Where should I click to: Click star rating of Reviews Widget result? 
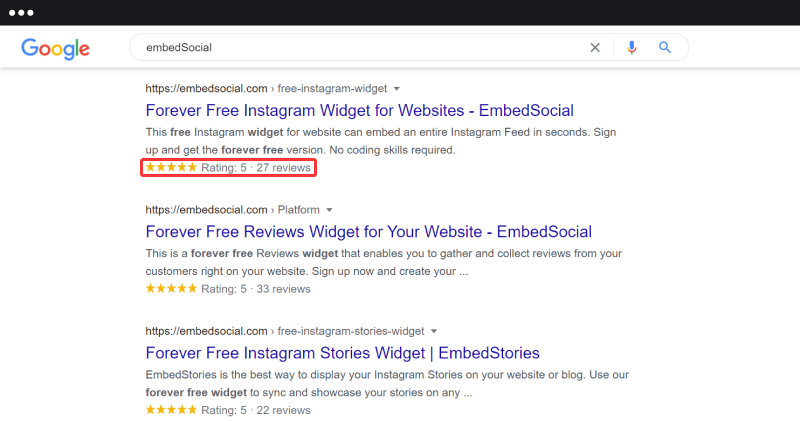pos(171,289)
